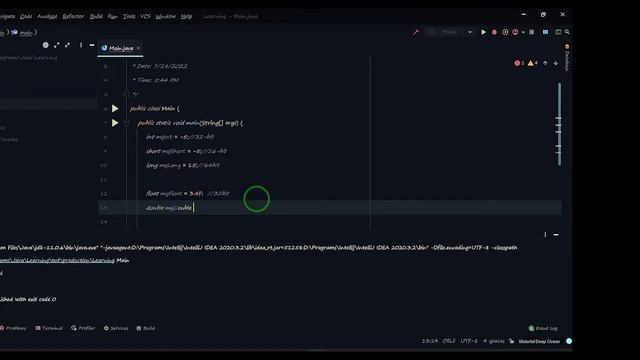640x360 pixels.
Task: Collapse the comment block fold marker
Action: 126,94
